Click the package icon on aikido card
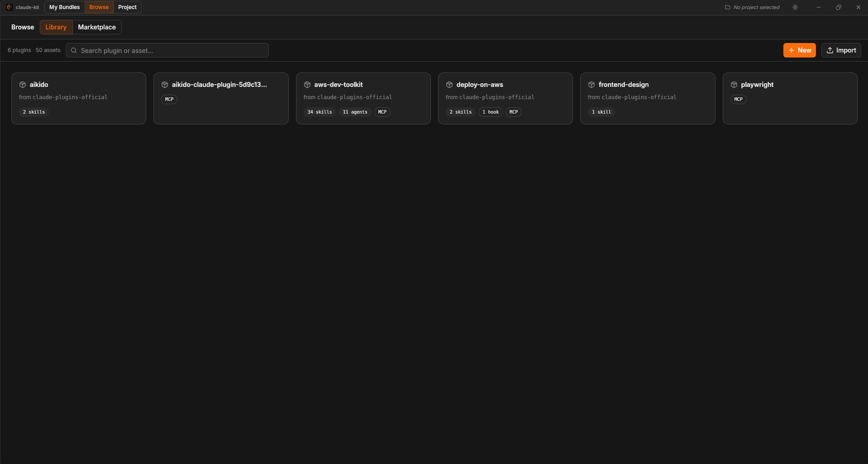 pos(23,85)
